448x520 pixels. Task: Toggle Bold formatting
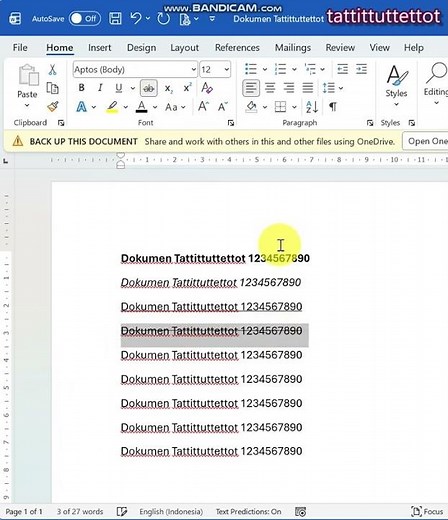[x=81, y=88]
